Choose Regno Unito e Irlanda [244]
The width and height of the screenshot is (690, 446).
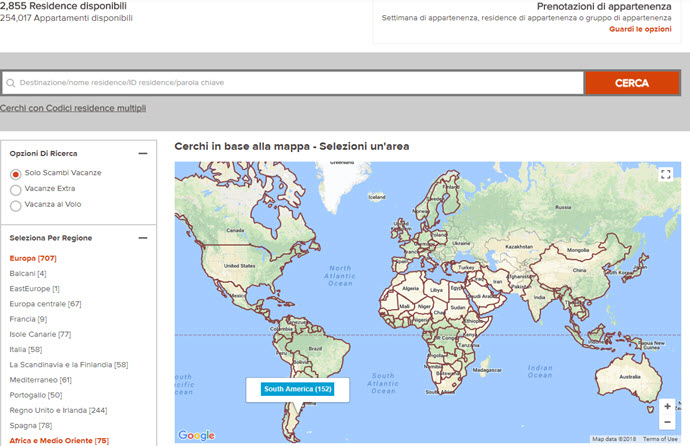click(x=58, y=410)
